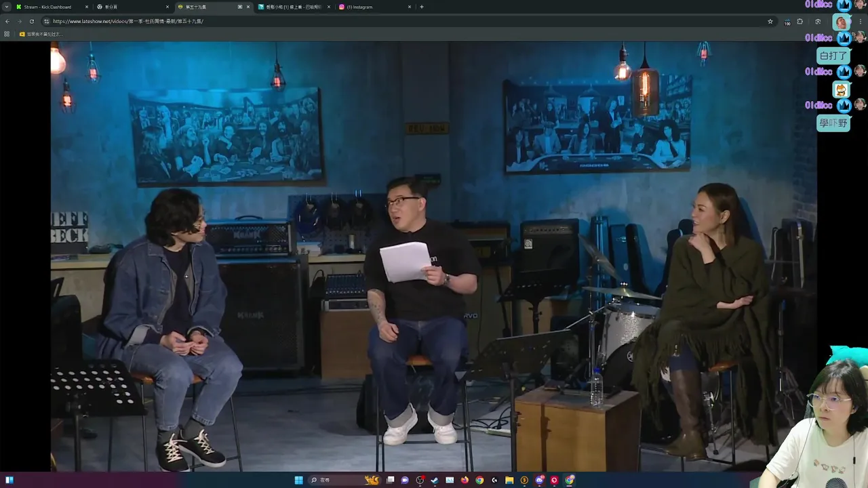Open a new tab with plus button
The height and width of the screenshot is (488, 868).
tap(422, 7)
